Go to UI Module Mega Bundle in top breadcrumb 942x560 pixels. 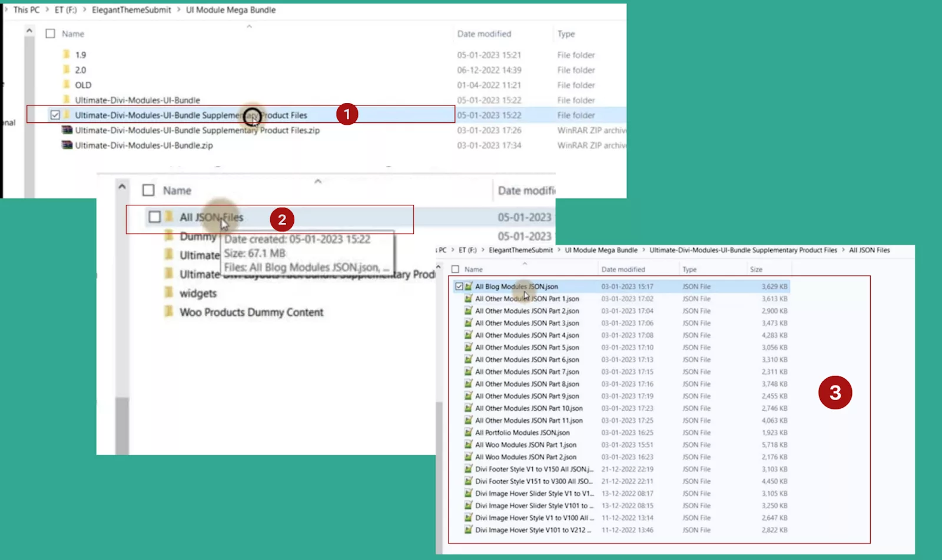pos(231,9)
